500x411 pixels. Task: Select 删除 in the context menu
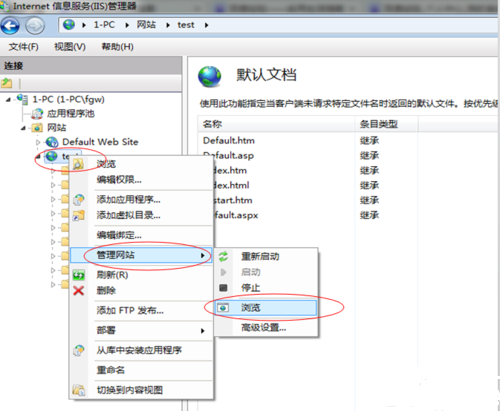[141, 291]
